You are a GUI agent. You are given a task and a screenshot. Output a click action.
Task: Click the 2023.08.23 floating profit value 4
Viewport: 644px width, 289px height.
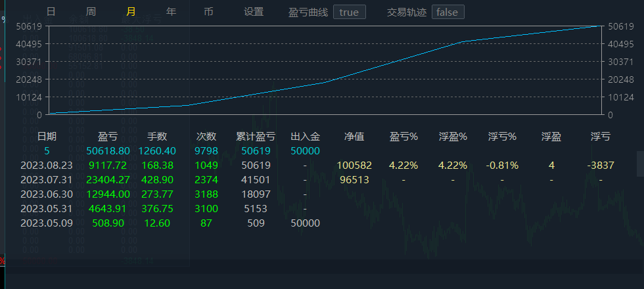tap(551, 166)
